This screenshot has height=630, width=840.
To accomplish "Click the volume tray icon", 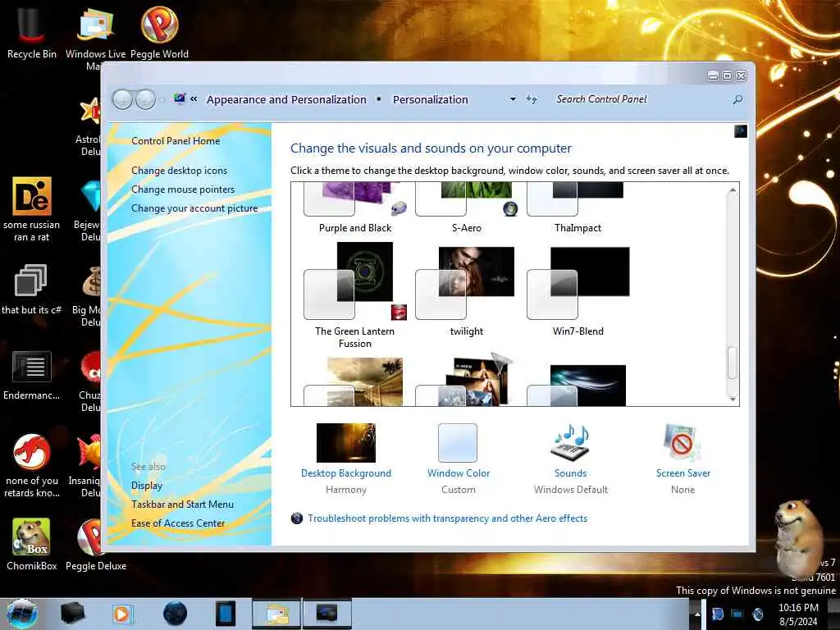I will coord(757,614).
